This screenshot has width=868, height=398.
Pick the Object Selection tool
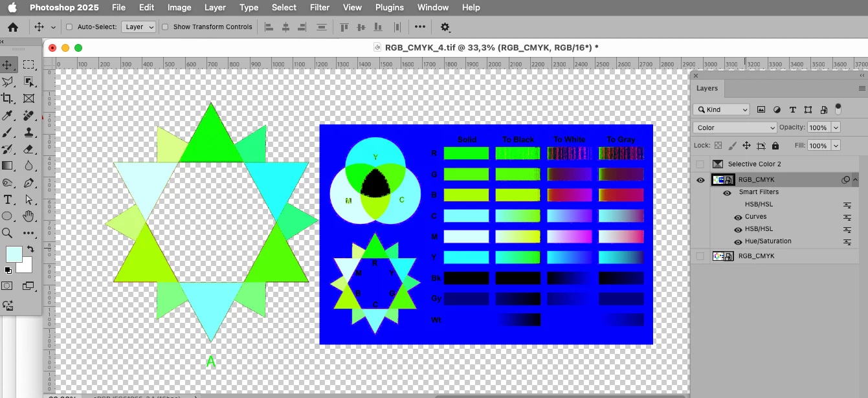28,82
